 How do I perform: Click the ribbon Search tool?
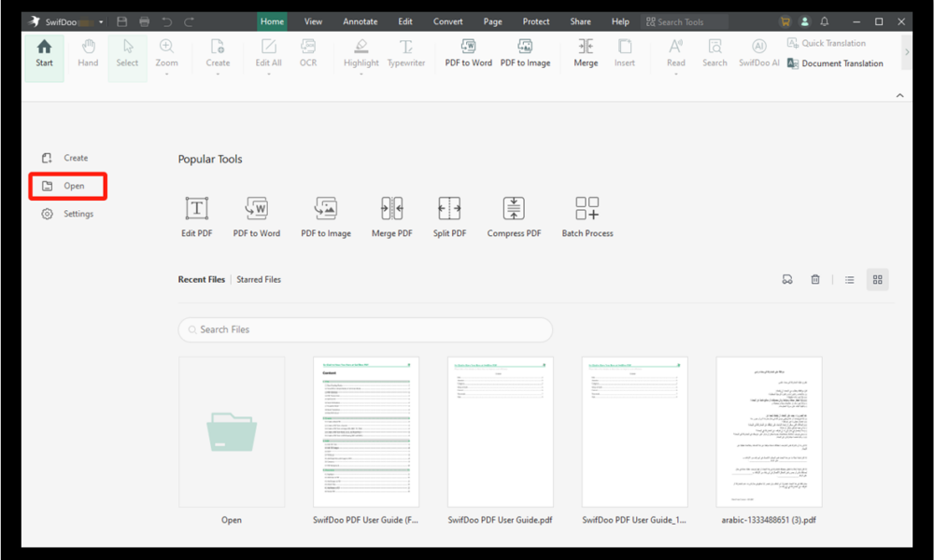point(715,53)
